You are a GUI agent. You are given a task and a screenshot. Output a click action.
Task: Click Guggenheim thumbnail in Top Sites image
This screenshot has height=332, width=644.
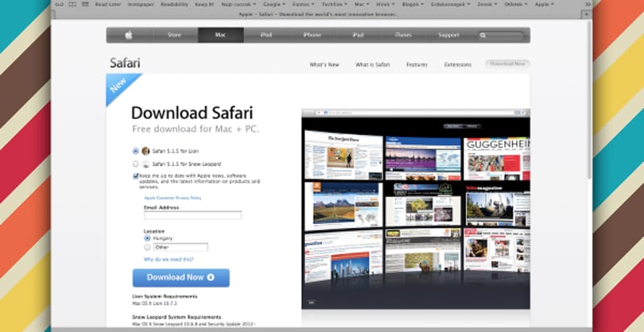tap(497, 159)
